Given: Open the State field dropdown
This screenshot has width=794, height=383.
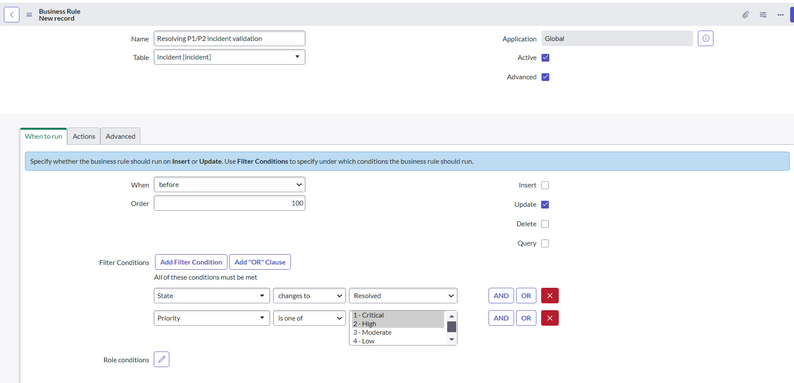Looking at the screenshot, I should pos(212,296).
